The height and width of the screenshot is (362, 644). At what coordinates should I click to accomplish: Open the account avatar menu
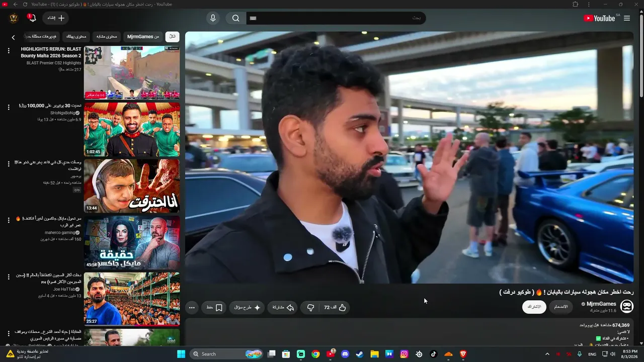coord(14,18)
